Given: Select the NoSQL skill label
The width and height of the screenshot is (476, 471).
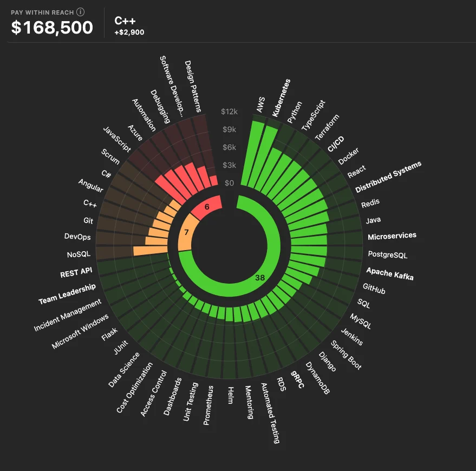Looking at the screenshot, I should 79,254.
